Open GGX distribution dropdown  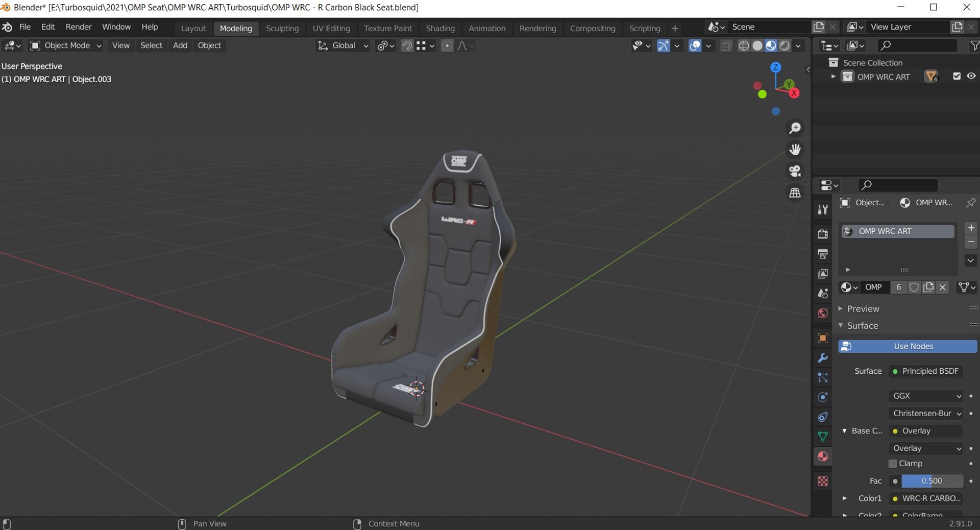926,396
